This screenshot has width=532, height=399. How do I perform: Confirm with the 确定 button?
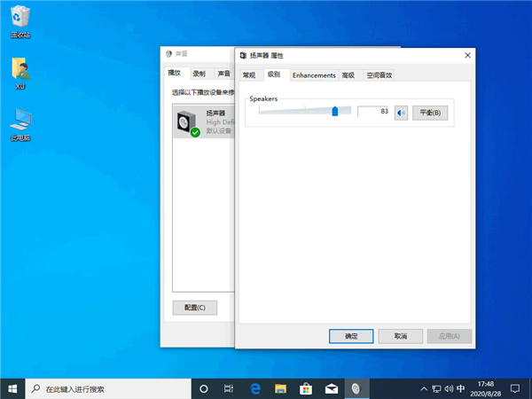pyautogui.click(x=350, y=336)
